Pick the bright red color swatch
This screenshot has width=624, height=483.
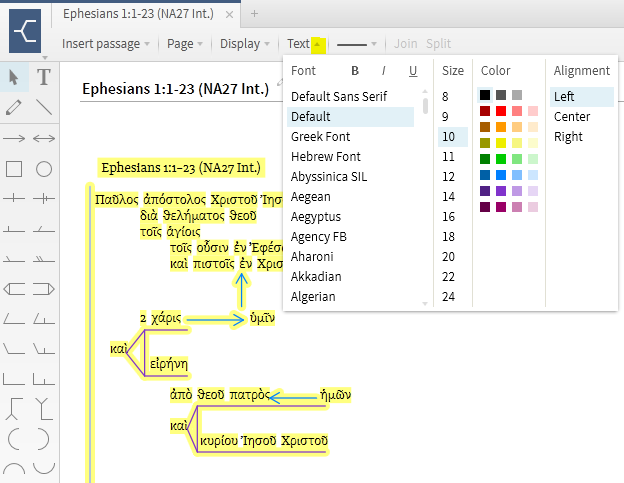pyautogui.click(x=501, y=111)
